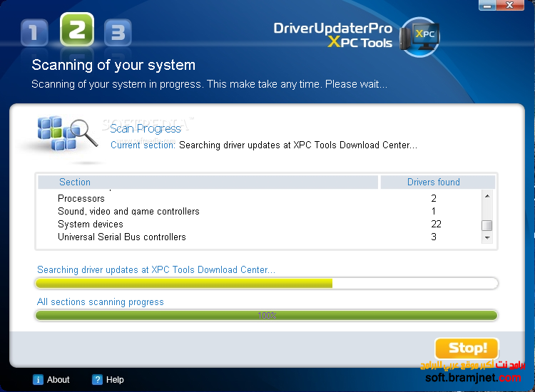Click the Scan Progress heading
The width and height of the screenshot is (535, 392).
(146, 128)
